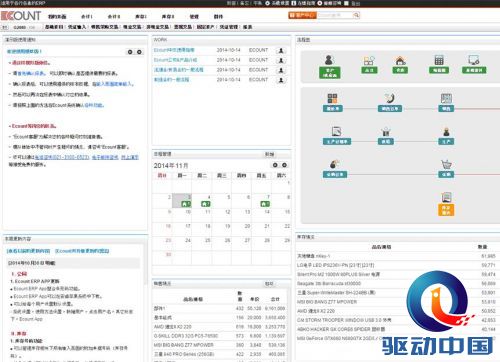The image size is (500, 362).
Task: Click the orange customer center button
Action: click(302, 15)
